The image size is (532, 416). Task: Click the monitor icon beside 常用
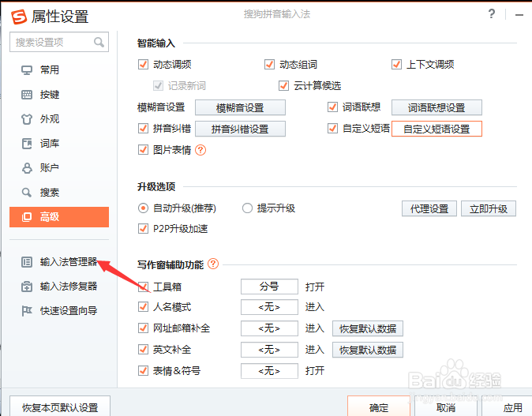click(x=27, y=70)
